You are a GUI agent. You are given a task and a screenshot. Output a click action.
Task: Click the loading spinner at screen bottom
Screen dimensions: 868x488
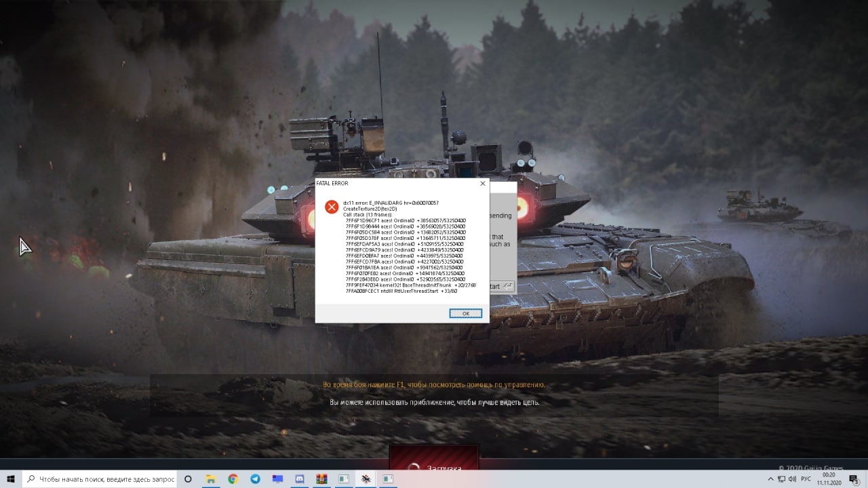(x=412, y=467)
